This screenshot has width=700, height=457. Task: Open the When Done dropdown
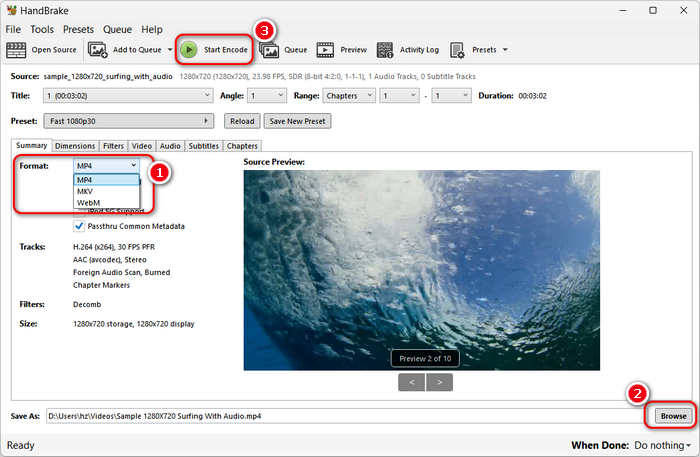pos(662,445)
